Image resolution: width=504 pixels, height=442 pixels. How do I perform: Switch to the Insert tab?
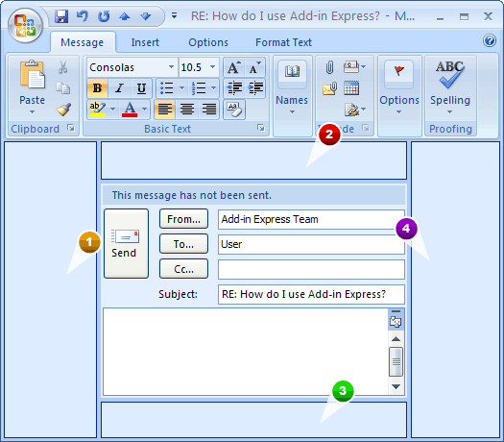[x=145, y=42]
